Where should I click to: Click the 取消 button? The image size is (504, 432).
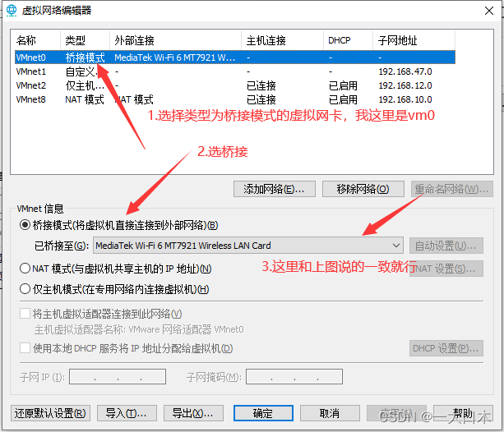[330, 413]
